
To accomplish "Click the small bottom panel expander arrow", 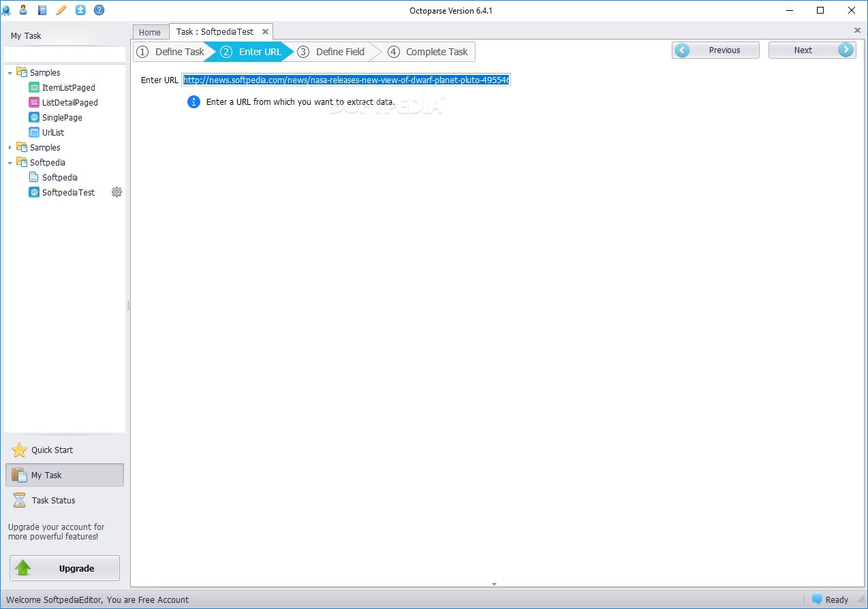I will pyautogui.click(x=494, y=584).
